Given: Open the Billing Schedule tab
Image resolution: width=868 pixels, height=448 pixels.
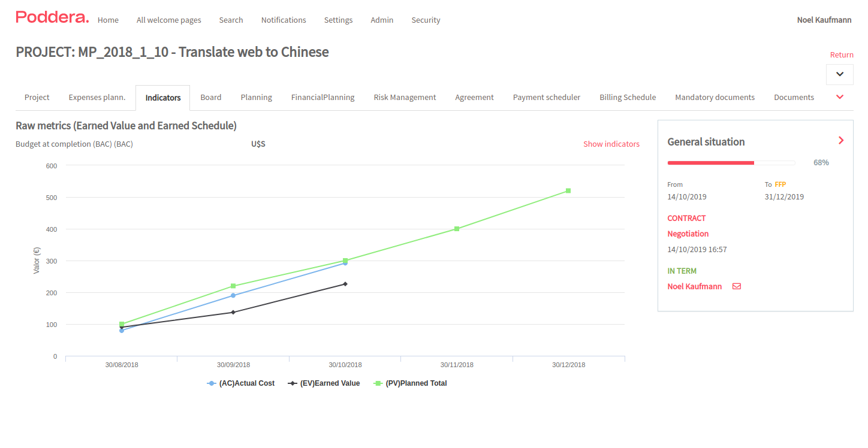Looking at the screenshot, I should pos(628,97).
